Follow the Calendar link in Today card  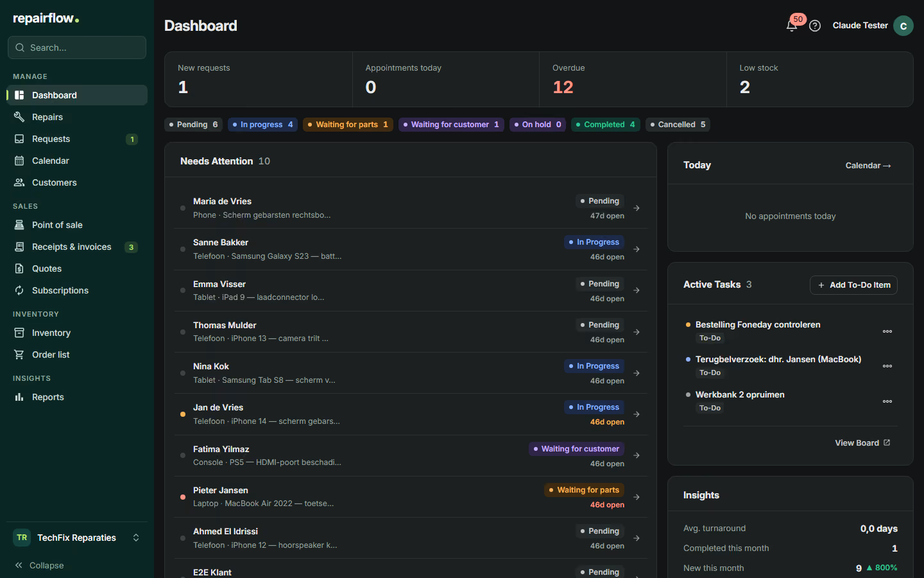coord(868,166)
